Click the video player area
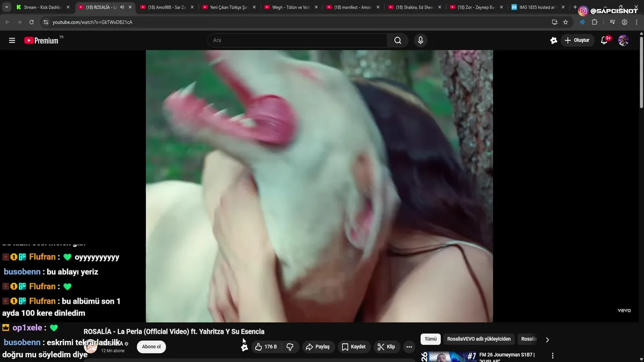The image size is (644, 362). [x=319, y=186]
